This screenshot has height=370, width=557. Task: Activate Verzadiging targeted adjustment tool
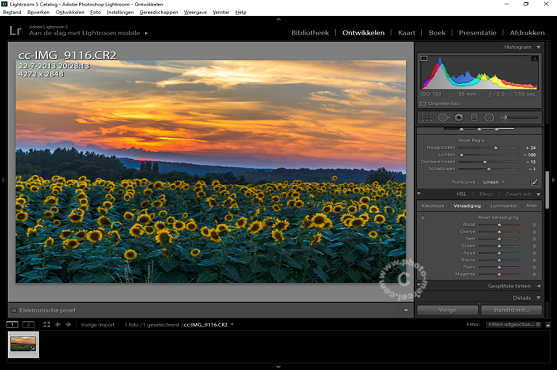[423, 218]
